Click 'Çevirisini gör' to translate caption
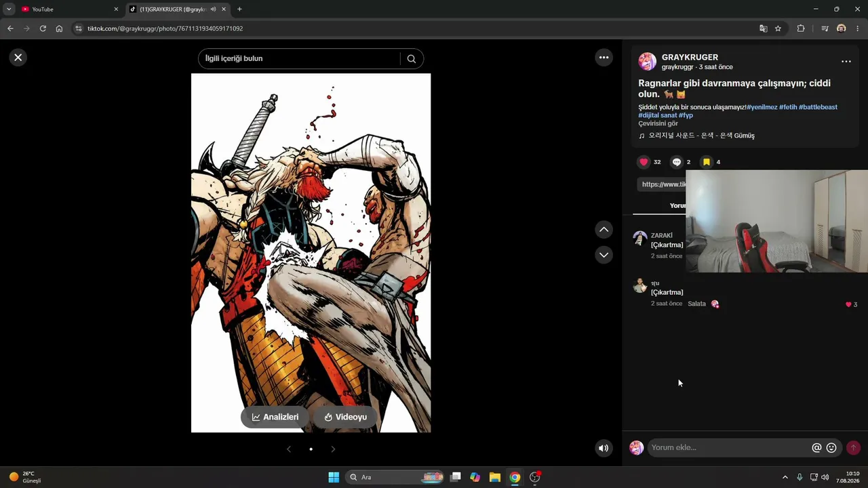The height and width of the screenshot is (488, 868). click(x=658, y=123)
